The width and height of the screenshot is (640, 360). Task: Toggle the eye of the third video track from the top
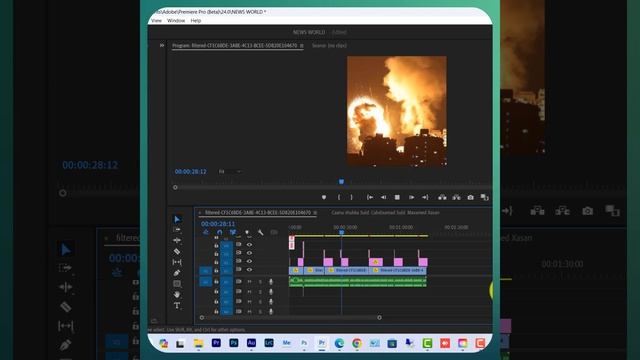pyautogui.click(x=249, y=261)
